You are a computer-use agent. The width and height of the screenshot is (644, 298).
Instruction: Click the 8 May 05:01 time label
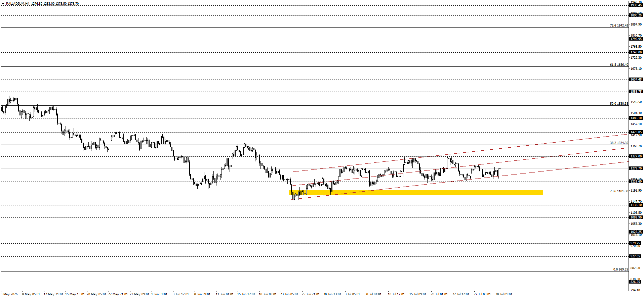pos(31,294)
